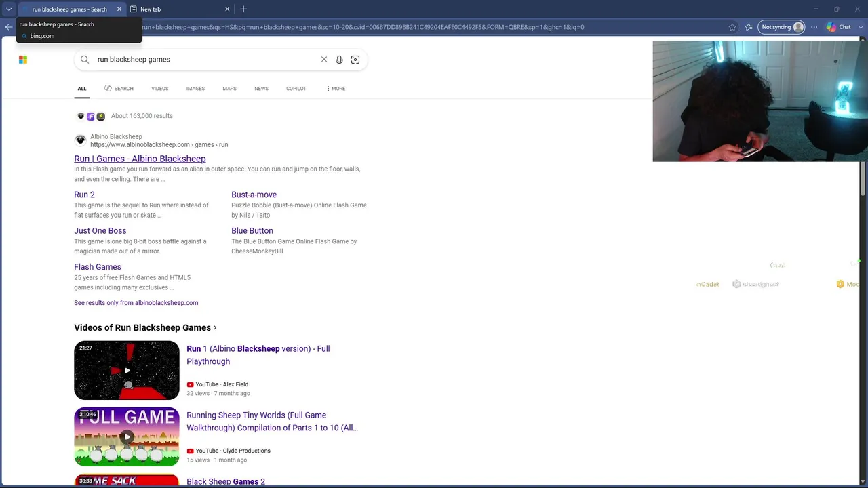Image resolution: width=868 pixels, height=488 pixels.
Task: Click 'See results only from albinoblacksheep.com'
Action: (x=136, y=303)
